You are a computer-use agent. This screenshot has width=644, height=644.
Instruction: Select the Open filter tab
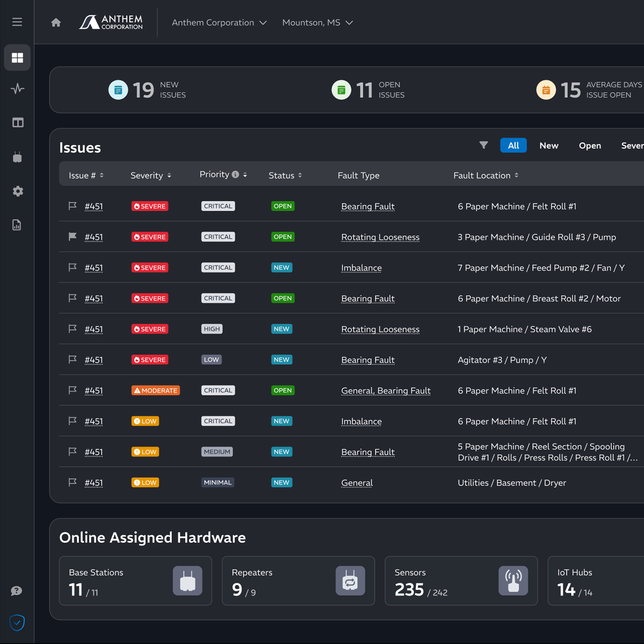pyautogui.click(x=590, y=145)
